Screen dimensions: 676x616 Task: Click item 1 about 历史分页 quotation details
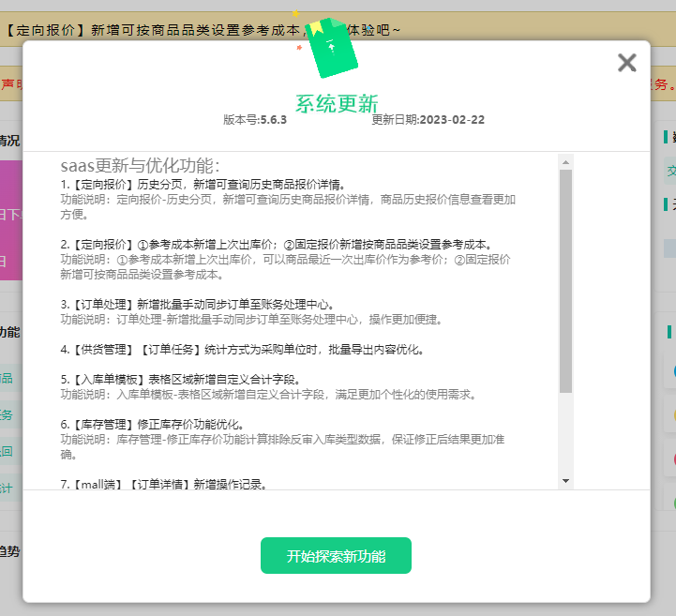(x=203, y=185)
